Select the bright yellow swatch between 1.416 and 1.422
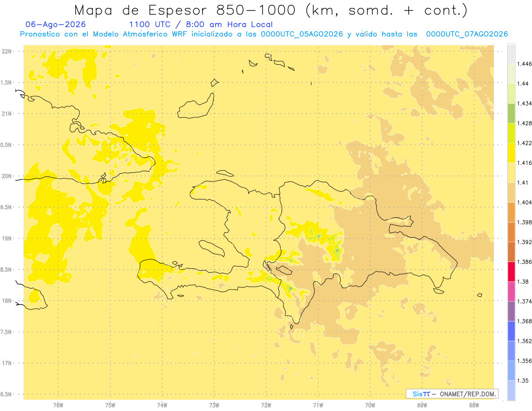 coord(511,153)
